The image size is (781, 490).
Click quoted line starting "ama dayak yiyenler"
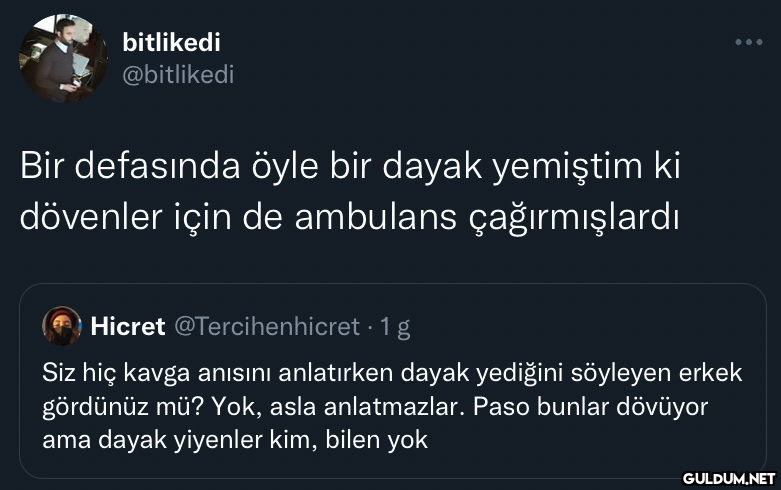pos(235,439)
